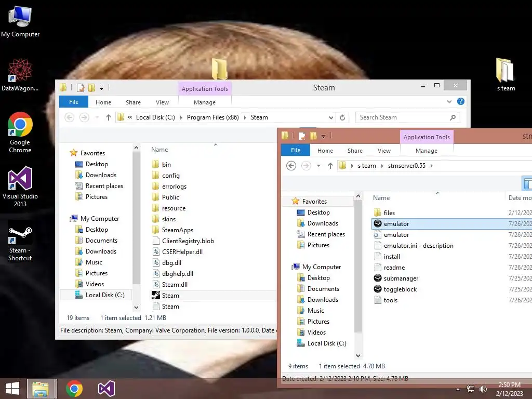Select the SteamApps folder

point(177,230)
